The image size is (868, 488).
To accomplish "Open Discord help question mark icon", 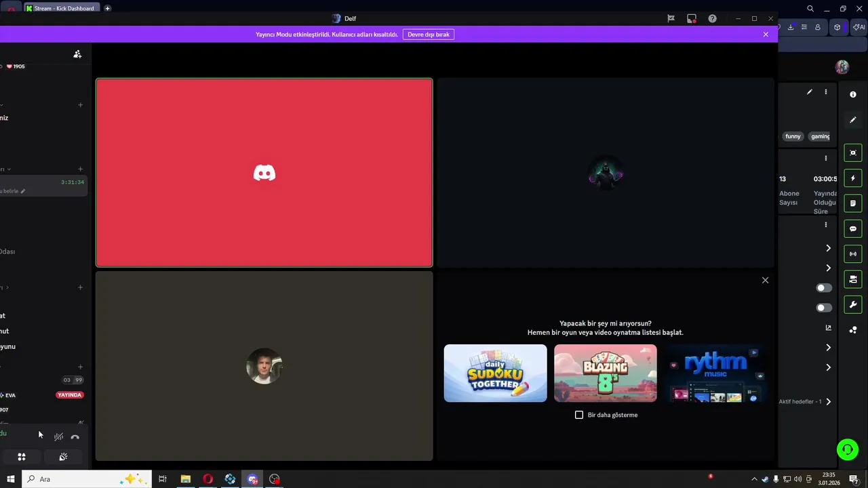I will [x=712, y=18].
